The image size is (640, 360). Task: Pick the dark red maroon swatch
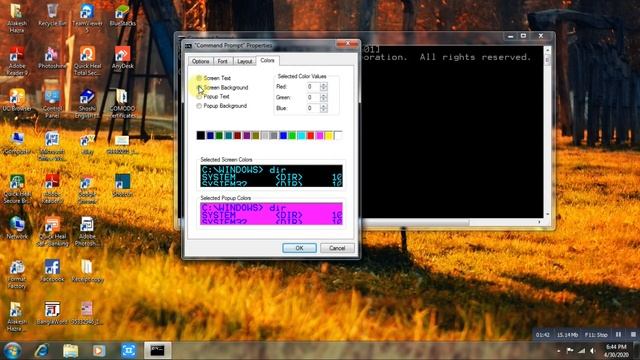click(238, 136)
